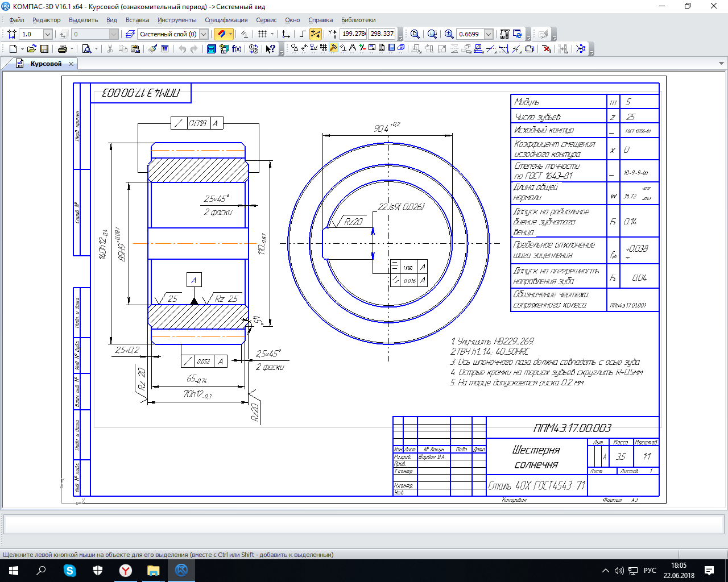Click the Save document icon
Viewport: 728px width, 582px height.
click(44, 49)
